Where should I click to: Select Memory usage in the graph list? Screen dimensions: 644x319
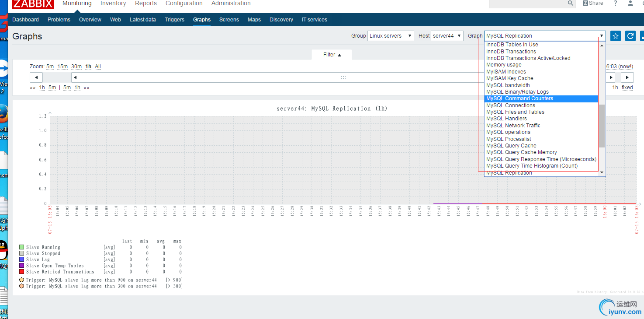coord(541,65)
